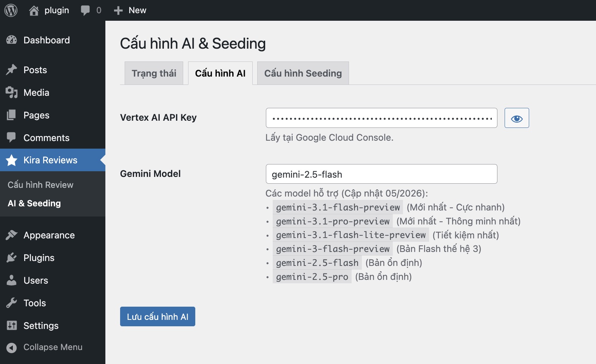The image size is (596, 364).
Task: Open Comments menu item in sidebar
Action: (52, 138)
